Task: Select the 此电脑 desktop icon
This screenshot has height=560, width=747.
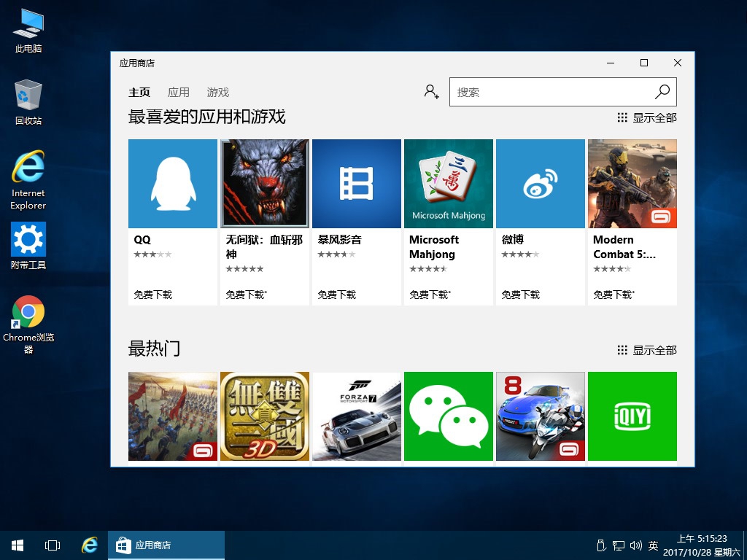Action: tap(28, 31)
